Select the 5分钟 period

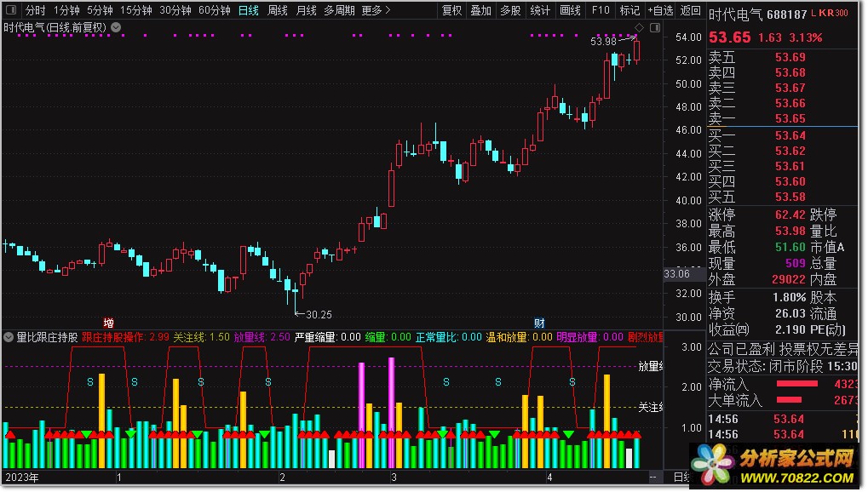(101, 10)
